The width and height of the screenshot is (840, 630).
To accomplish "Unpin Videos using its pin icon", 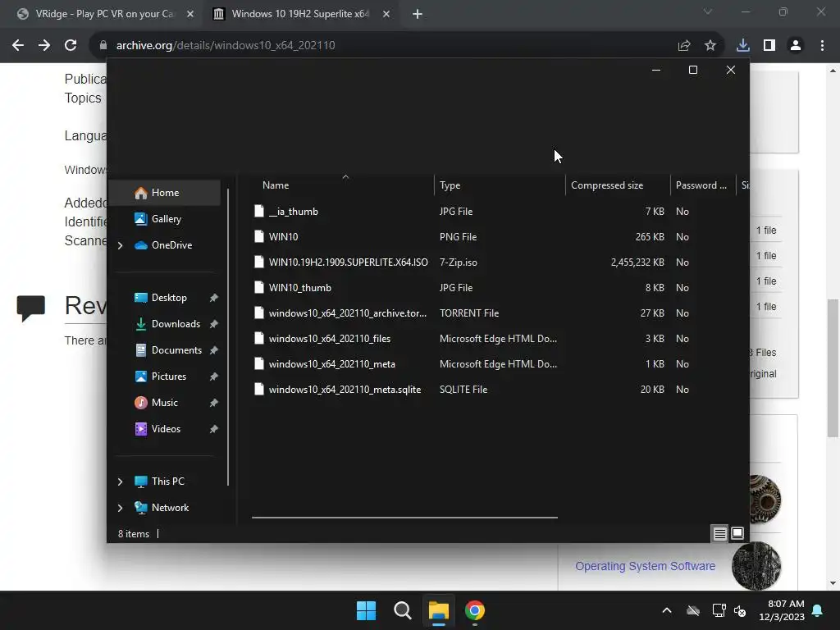I will (x=214, y=429).
